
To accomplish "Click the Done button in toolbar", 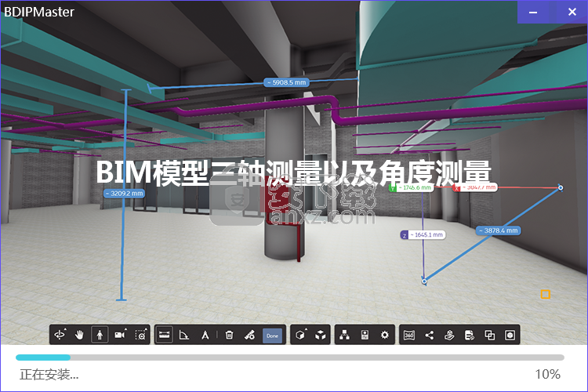I will point(272,336).
